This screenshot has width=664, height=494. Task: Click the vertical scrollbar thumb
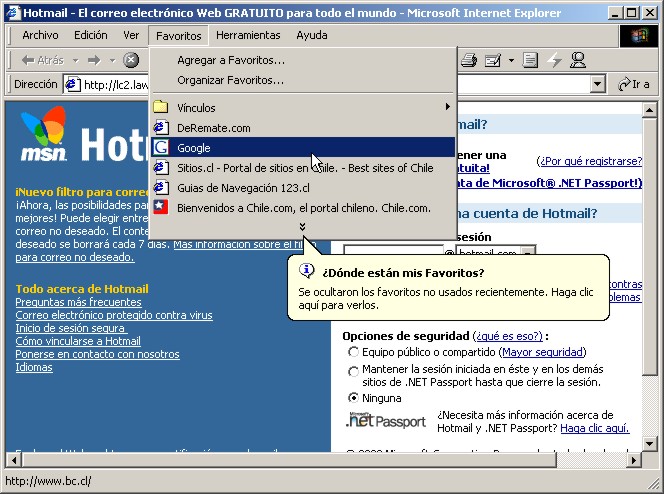coord(649,246)
